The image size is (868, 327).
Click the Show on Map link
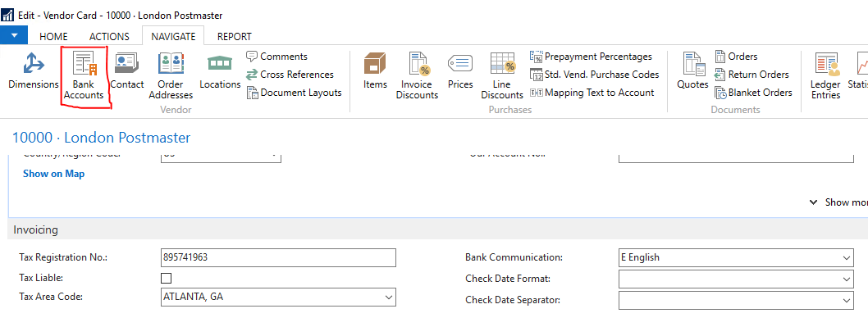[x=53, y=174]
